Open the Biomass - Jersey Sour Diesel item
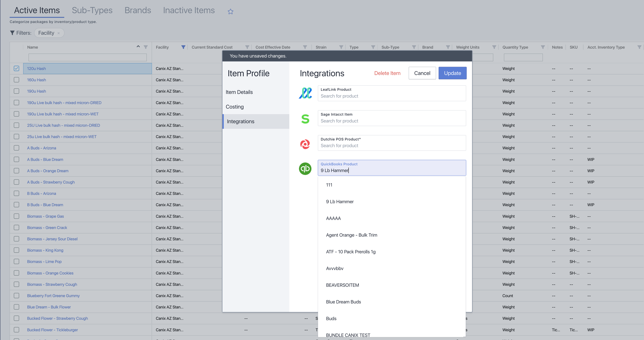This screenshot has height=340, width=644. pyautogui.click(x=52, y=239)
